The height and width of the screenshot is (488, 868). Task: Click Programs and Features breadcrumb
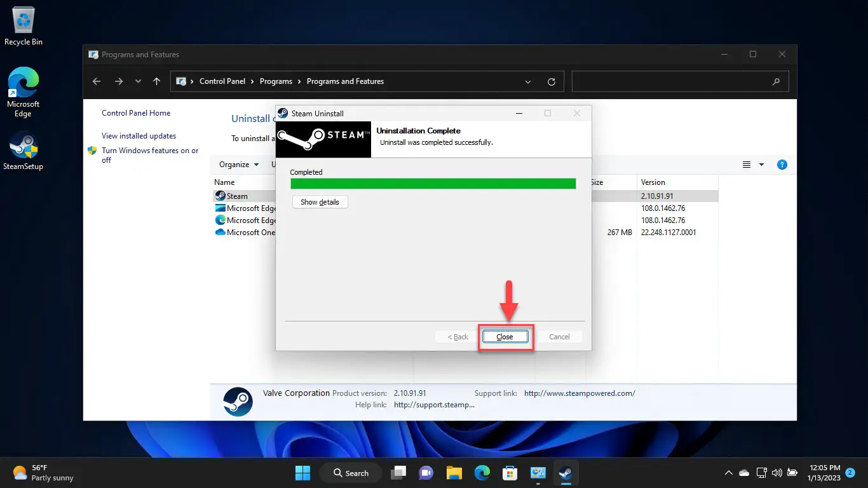tap(345, 81)
